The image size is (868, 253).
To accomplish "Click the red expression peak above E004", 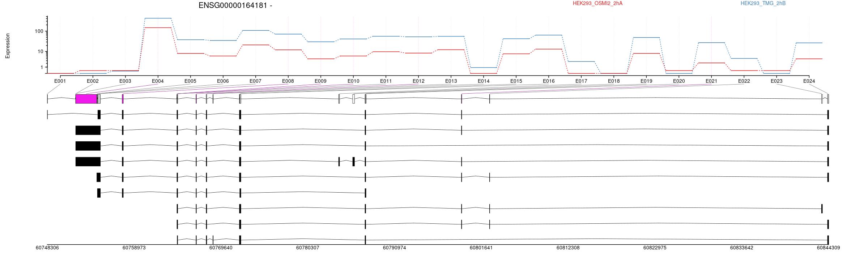I will tap(158, 27).
